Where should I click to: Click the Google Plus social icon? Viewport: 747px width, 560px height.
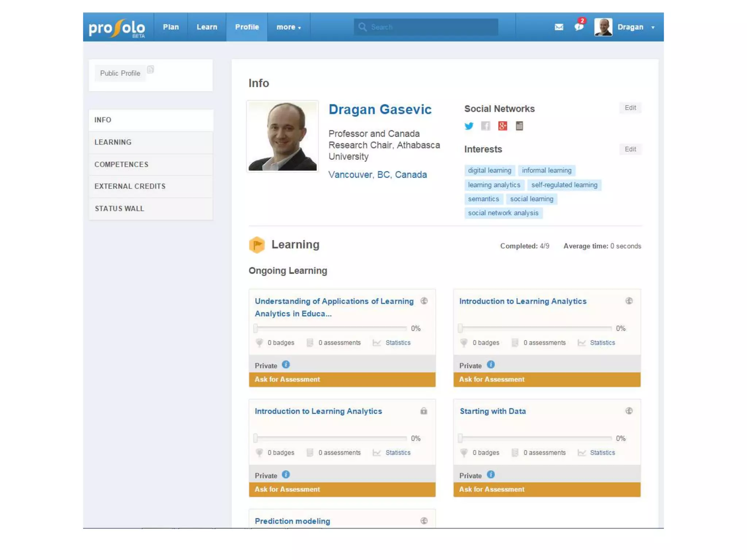click(x=502, y=126)
